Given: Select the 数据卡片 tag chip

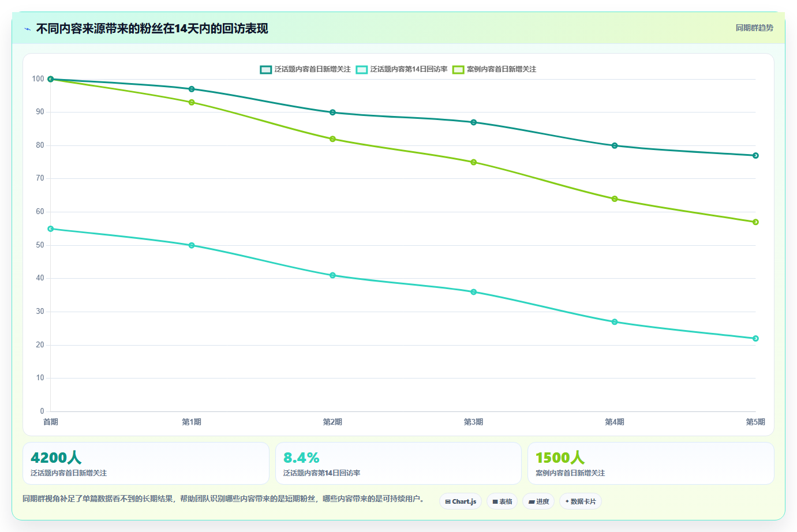Looking at the screenshot, I should 581,501.
